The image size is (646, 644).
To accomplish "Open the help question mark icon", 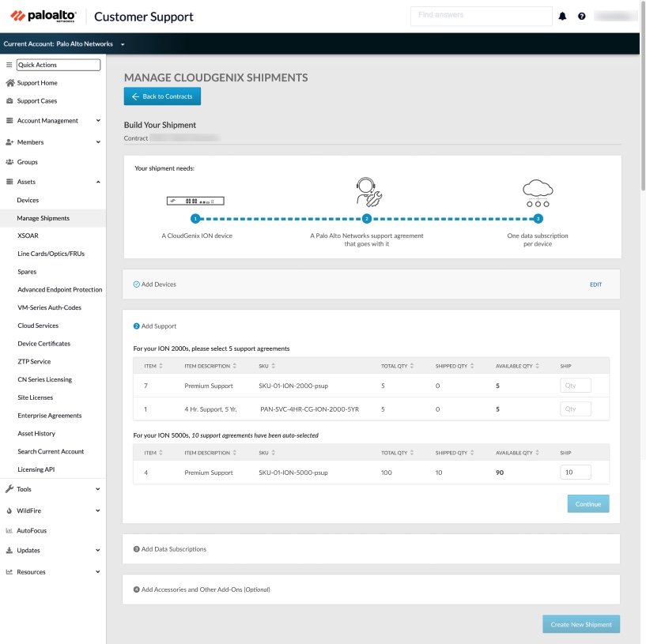I will pos(581,16).
